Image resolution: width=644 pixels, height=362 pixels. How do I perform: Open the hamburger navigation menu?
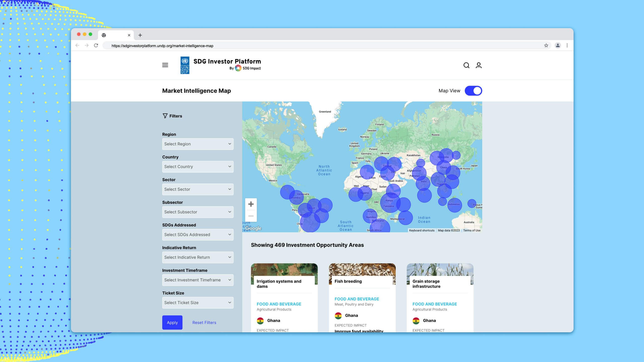click(x=165, y=65)
